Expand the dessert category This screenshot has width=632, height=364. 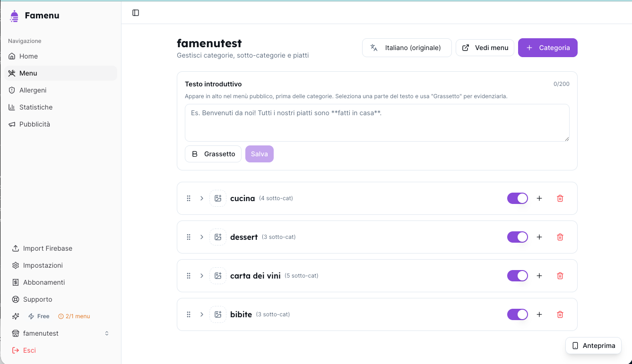tap(202, 237)
